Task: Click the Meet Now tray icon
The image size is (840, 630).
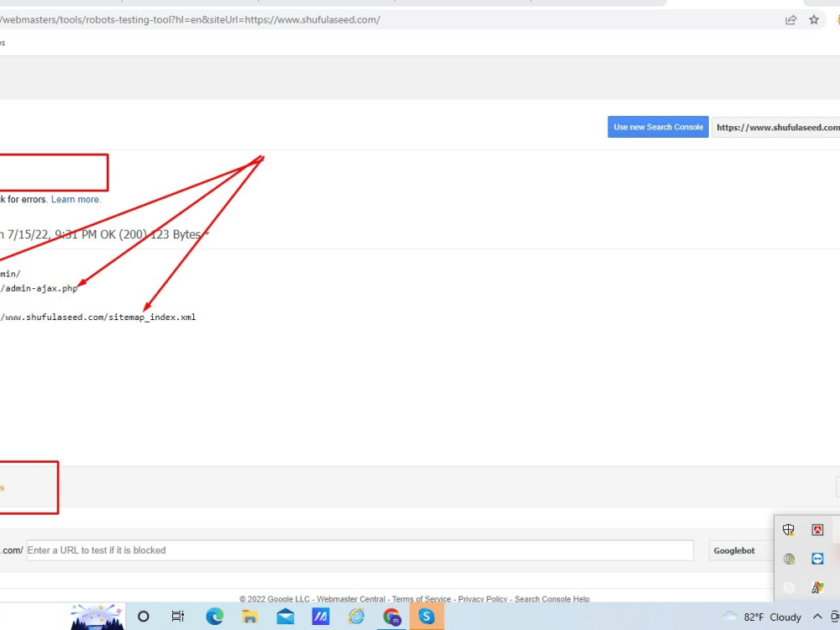Action: click(835, 617)
